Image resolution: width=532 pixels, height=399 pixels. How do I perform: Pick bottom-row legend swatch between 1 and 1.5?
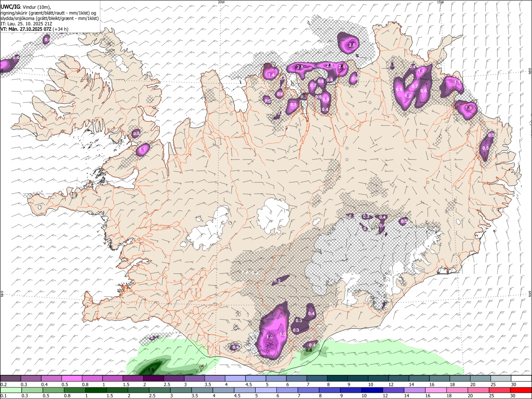(x=96, y=390)
